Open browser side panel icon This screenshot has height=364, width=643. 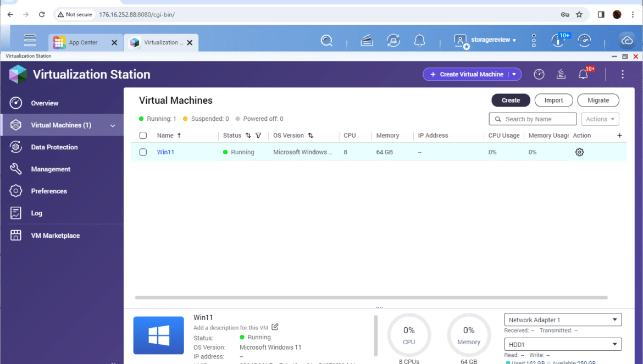pos(601,14)
